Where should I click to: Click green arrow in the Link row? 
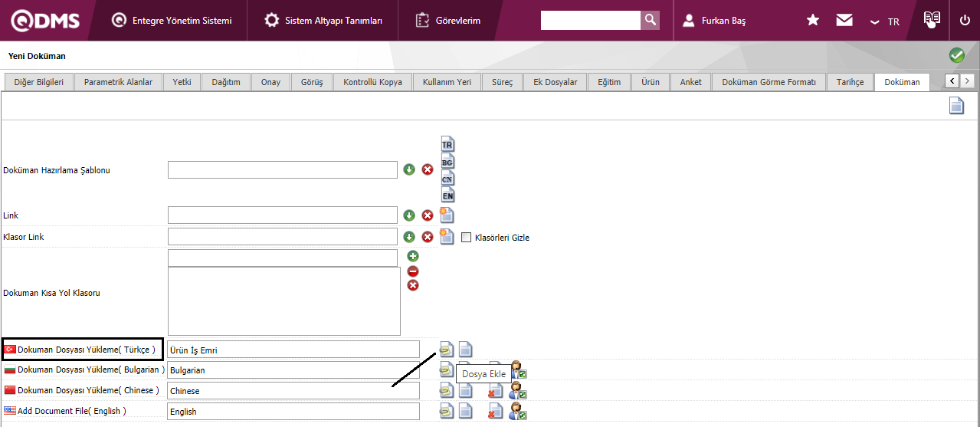(409, 215)
